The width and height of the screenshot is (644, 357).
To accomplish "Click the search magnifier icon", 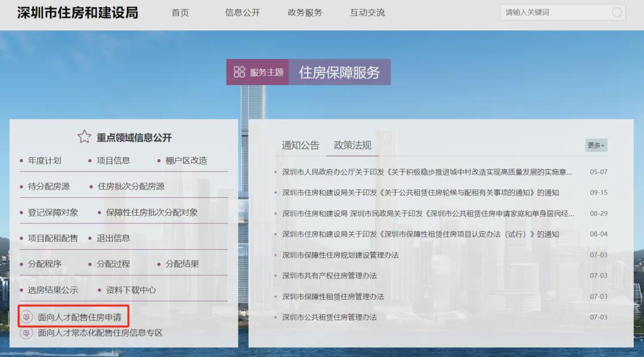I will point(617,13).
